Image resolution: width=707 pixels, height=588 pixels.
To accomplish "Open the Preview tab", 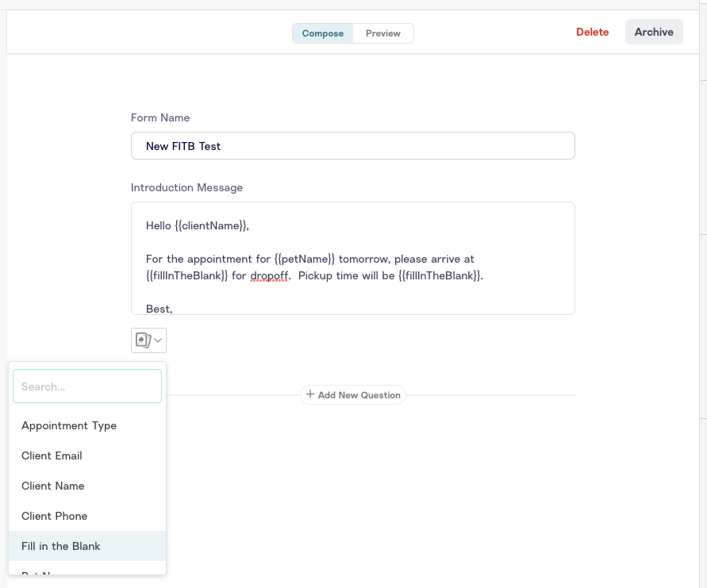I will [x=383, y=33].
